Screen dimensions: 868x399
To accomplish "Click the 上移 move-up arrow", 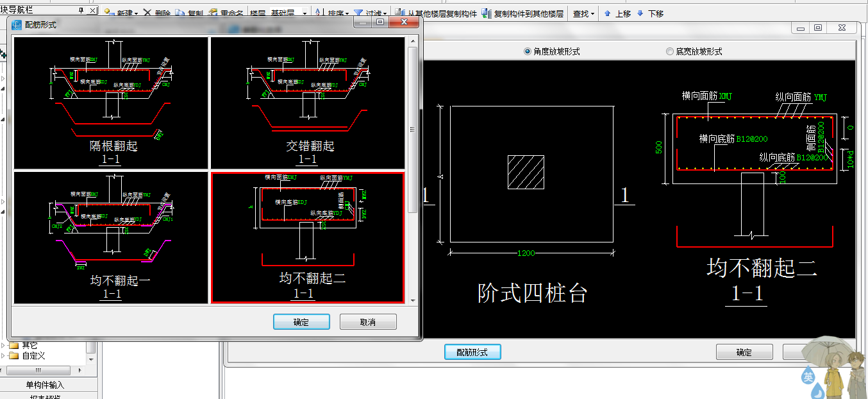I will point(607,13).
